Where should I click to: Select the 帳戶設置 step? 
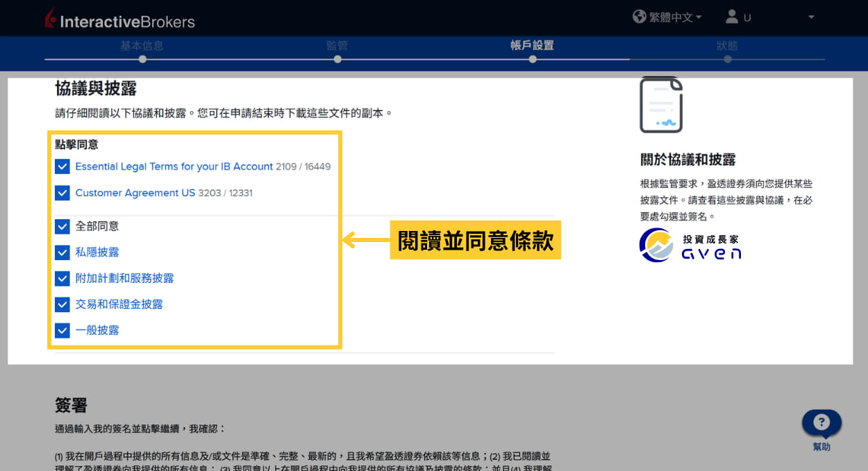point(532,46)
